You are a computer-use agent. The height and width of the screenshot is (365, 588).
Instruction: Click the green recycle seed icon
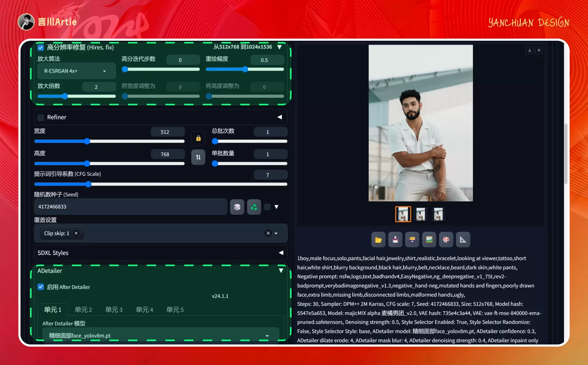tap(254, 207)
